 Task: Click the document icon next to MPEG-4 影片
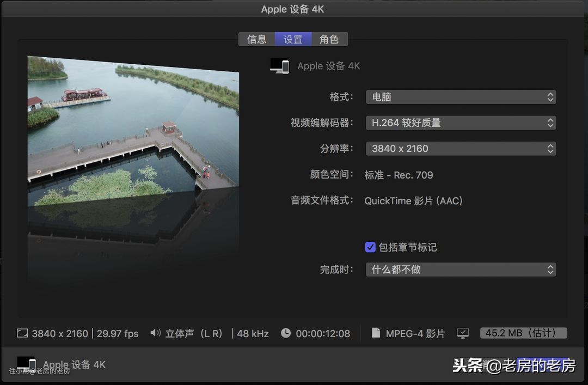376,333
